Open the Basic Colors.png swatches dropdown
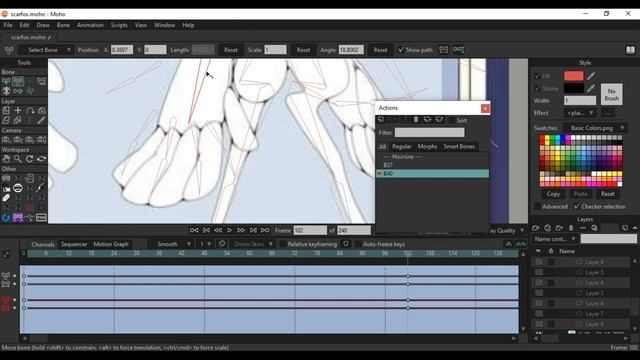640x360 pixels. (x=596, y=128)
